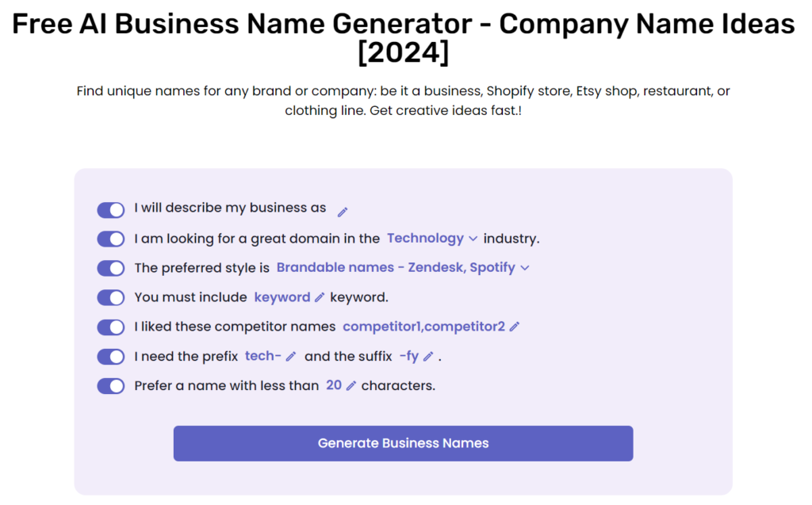This screenshot has width=812, height=505.
Task: Click the pencil next to suffix '-fy'
Action: 428,357
